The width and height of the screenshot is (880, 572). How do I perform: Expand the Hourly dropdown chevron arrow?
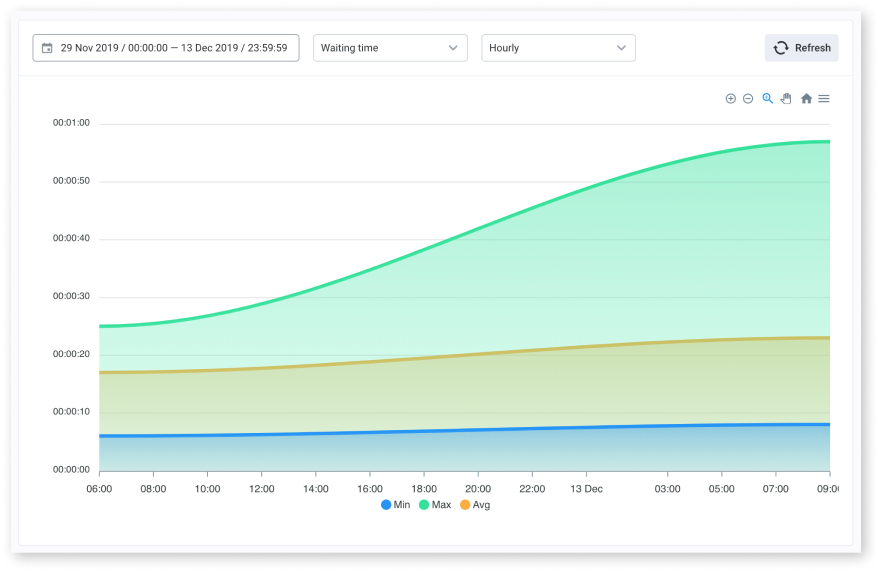coord(621,48)
